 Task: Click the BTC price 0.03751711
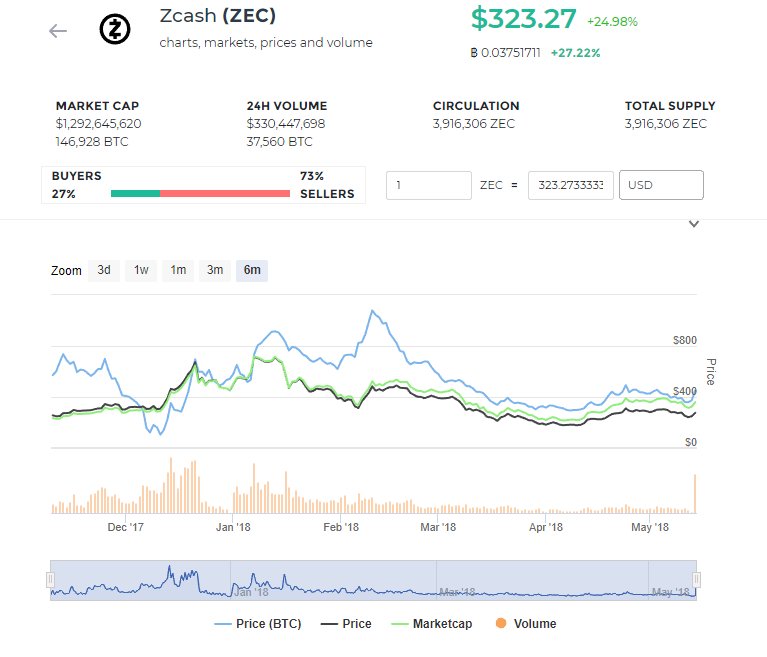point(506,53)
